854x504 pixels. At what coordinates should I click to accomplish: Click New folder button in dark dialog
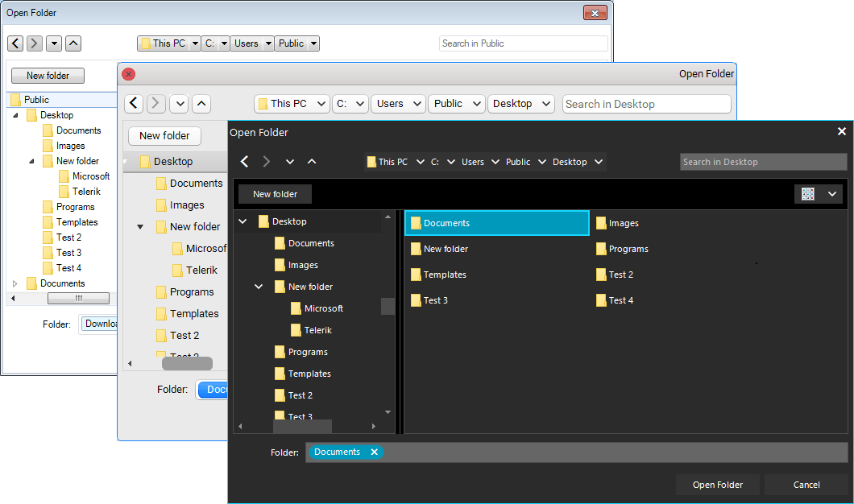click(275, 194)
